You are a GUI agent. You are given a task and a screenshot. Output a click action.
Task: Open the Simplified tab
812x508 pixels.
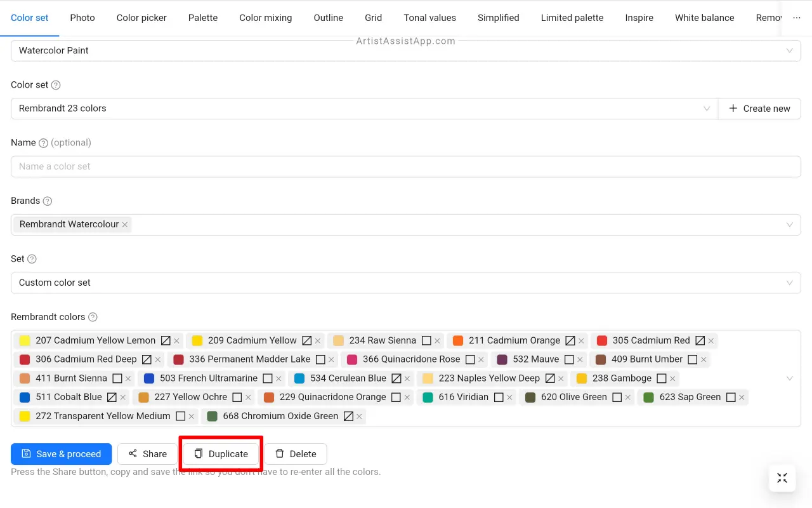coord(499,18)
